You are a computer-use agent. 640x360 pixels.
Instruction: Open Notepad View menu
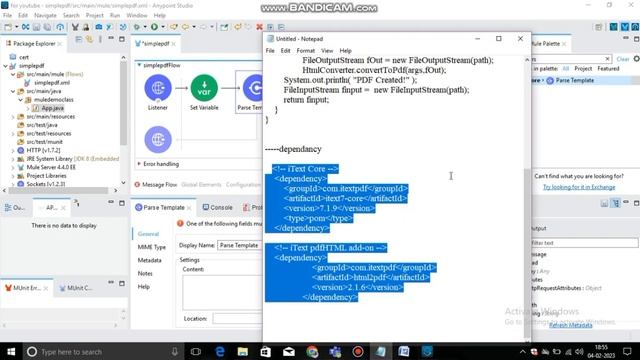click(327, 51)
